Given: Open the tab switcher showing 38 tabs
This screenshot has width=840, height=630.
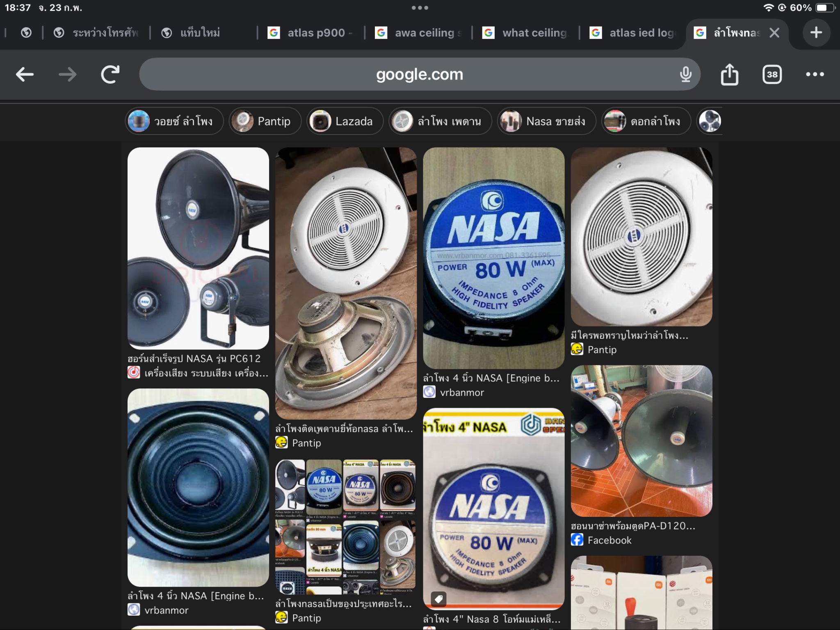Looking at the screenshot, I should point(772,74).
